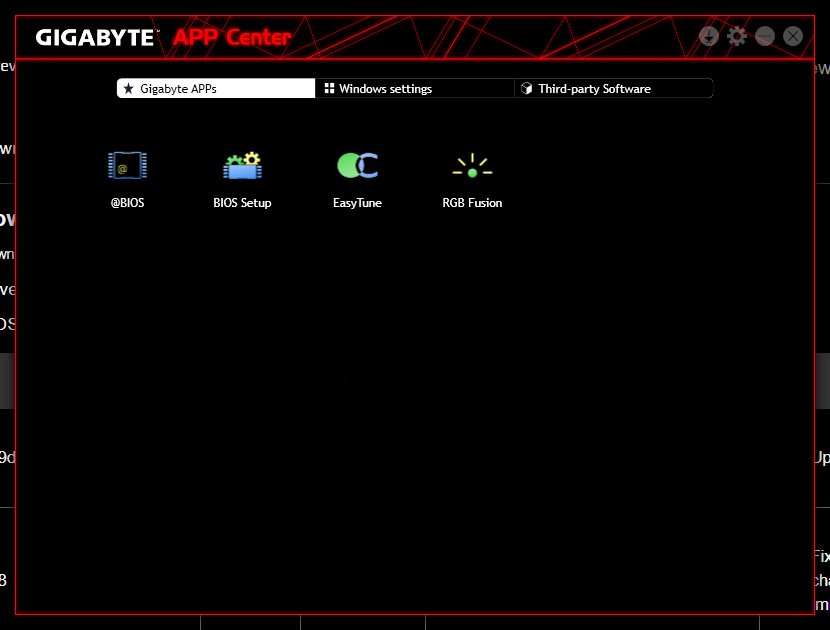Open the RGB Fusion app icon
This screenshot has height=630, width=830.
472,166
